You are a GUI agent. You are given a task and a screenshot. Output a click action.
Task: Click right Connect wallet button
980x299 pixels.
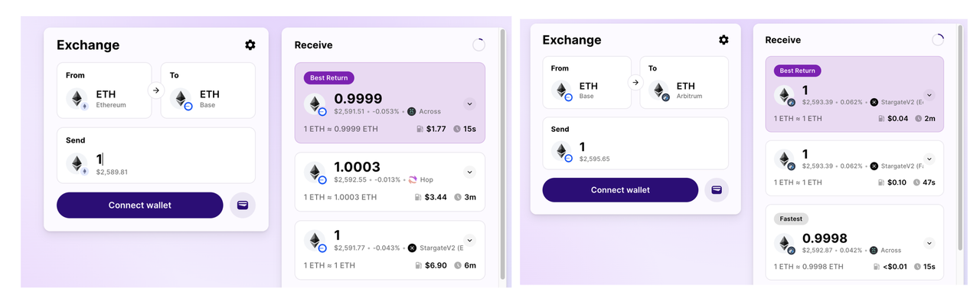[620, 189]
